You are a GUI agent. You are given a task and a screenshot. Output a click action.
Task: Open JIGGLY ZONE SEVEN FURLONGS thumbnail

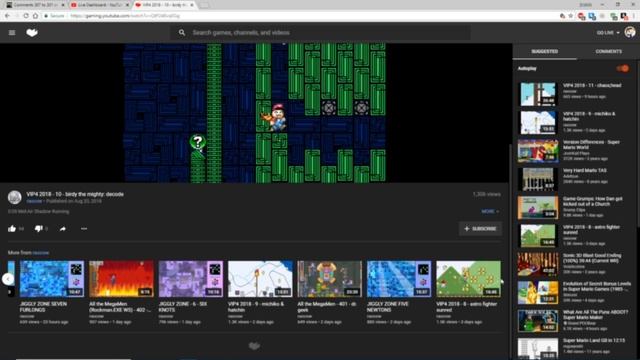(x=52, y=279)
